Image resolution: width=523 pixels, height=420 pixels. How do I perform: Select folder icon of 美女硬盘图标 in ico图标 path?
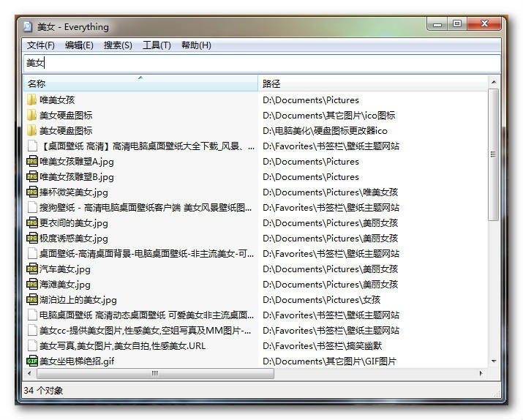click(x=31, y=115)
